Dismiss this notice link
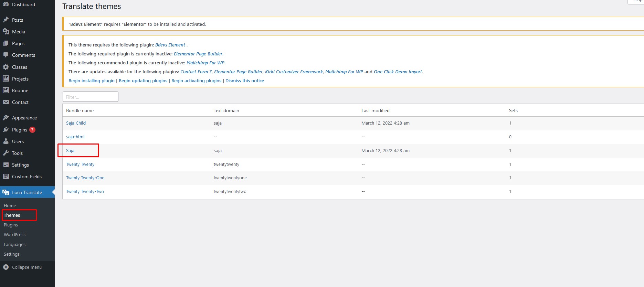Viewport: 644px width, 287px height. pyautogui.click(x=245, y=81)
